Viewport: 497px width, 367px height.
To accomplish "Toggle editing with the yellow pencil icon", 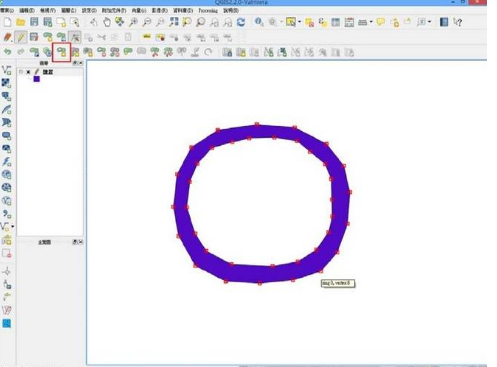I will 21,37.
